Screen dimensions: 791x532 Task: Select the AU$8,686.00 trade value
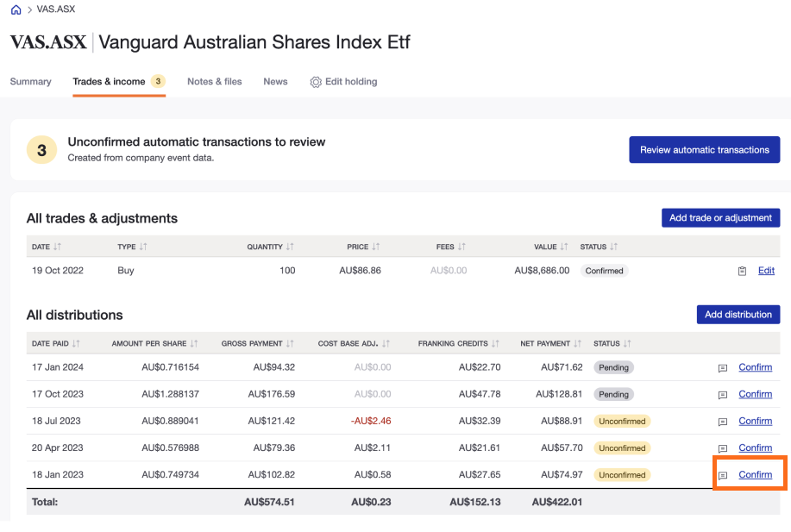[x=542, y=271]
